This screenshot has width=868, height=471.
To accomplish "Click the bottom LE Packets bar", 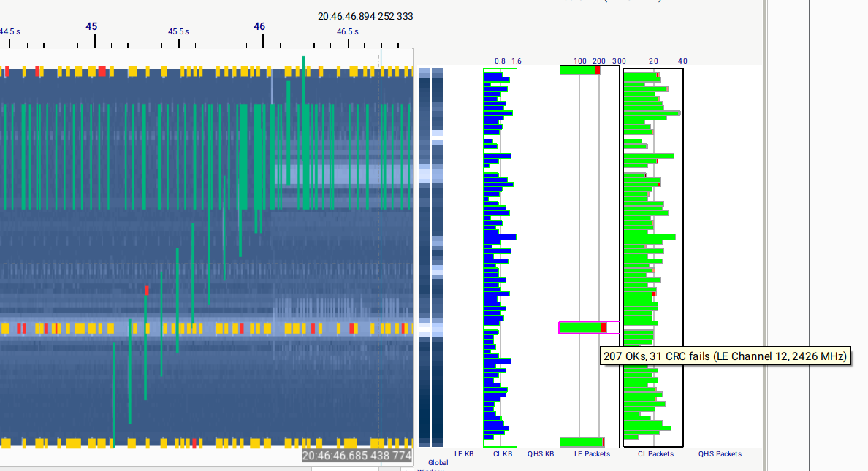I will (x=582, y=442).
